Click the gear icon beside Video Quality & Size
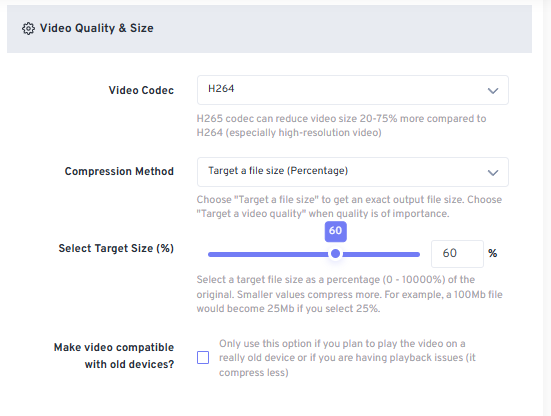The height and width of the screenshot is (416, 551). coord(28,28)
